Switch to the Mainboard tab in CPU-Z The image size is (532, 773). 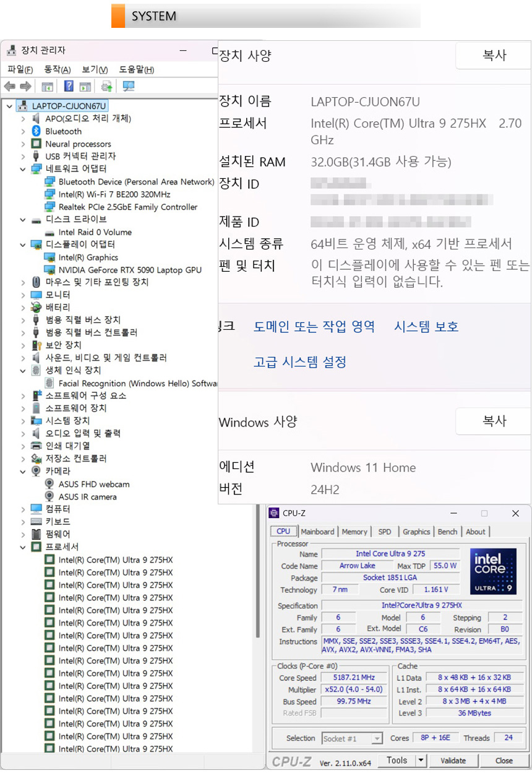tap(317, 532)
